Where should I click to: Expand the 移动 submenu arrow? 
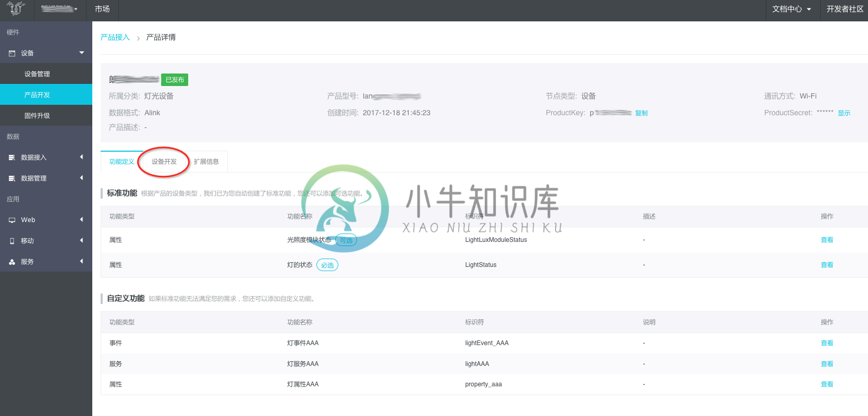[x=81, y=240]
